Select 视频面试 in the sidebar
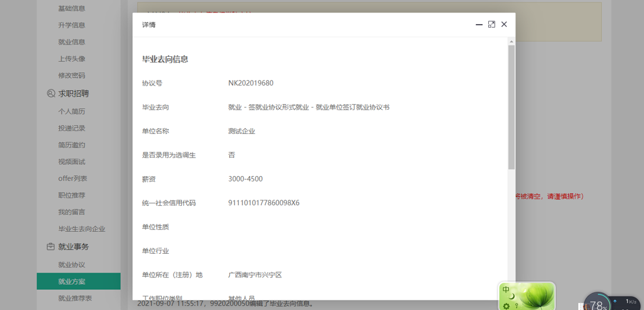Image resolution: width=644 pixels, height=310 pixels. (x=72, y=162)
